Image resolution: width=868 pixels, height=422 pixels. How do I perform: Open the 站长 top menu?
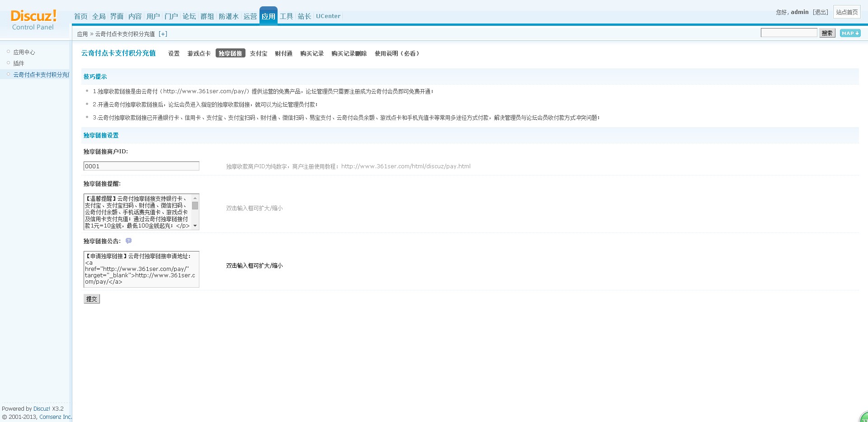(x=304, y=16)
